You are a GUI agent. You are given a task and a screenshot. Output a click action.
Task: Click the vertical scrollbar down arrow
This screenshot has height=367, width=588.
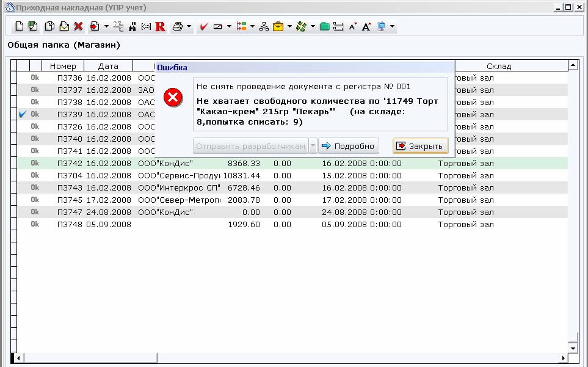coord(573,348)
